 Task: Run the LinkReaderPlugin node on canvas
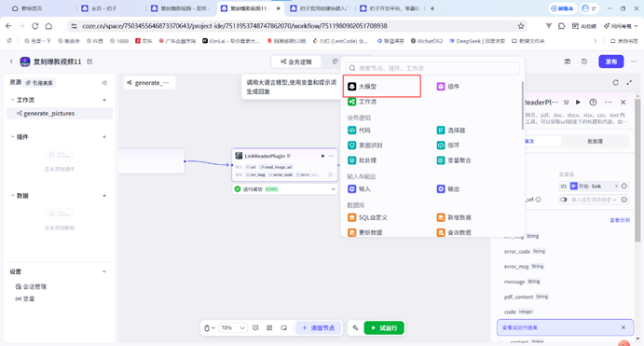pos(322,156)
